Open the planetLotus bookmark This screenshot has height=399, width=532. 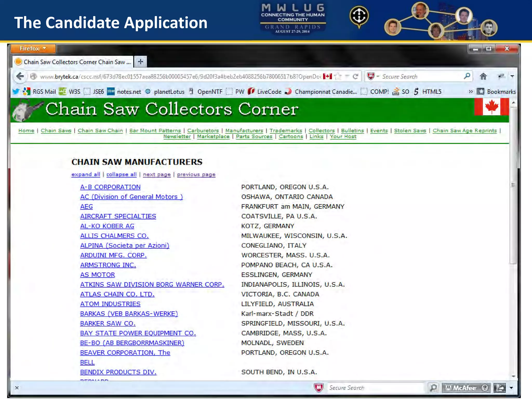point(165,91)
